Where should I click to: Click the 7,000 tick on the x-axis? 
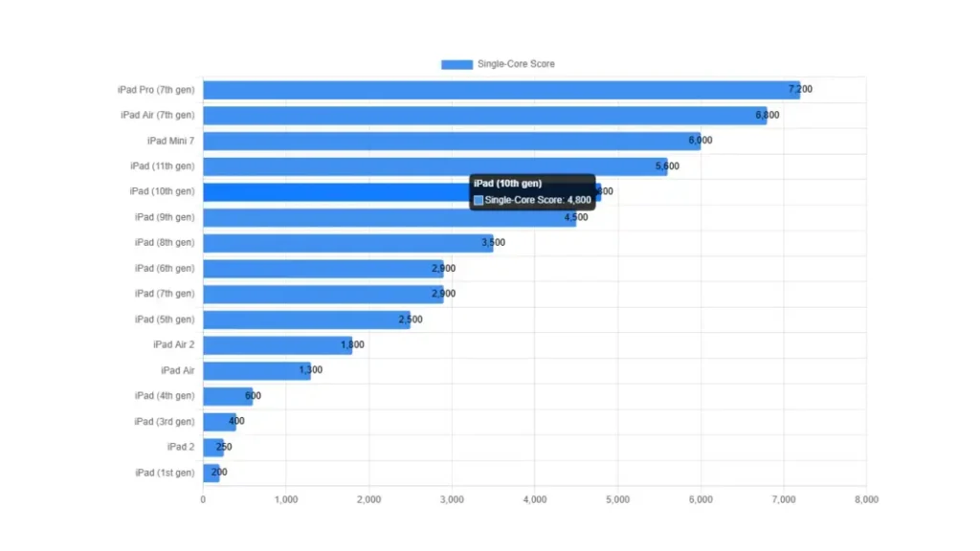coord(784,499)
